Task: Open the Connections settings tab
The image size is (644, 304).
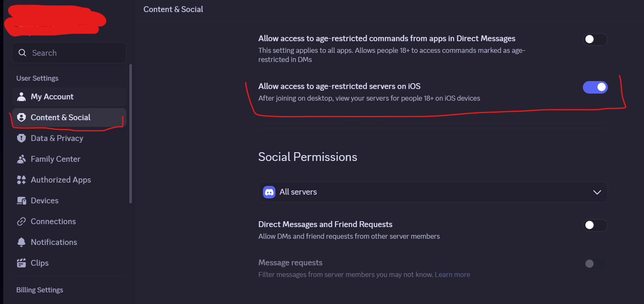Action: coord(53,221)
